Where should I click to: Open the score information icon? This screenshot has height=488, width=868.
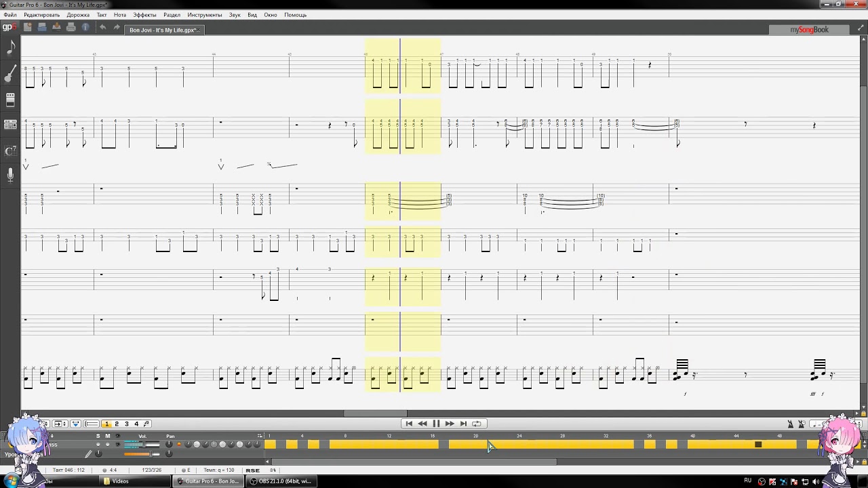coord(85,27)
